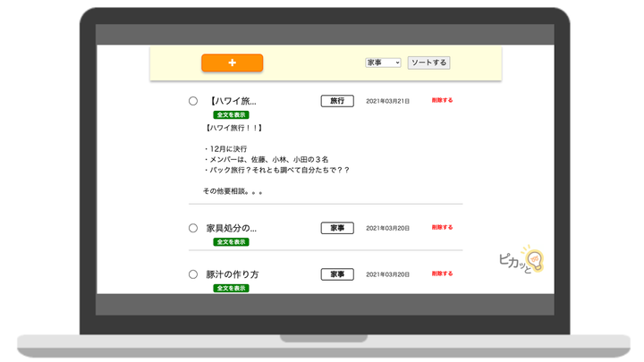Image resolution: width=644 pixels, height=362 pixels.
Task: Click the ピカッと lightbulb logo
Action: [x=521, y=259]
